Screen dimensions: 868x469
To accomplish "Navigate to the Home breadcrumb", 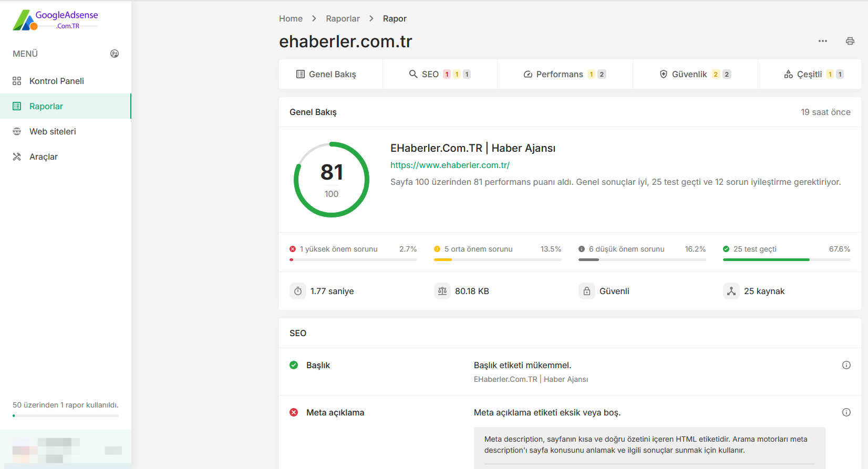I will click(x=291, y=18).
